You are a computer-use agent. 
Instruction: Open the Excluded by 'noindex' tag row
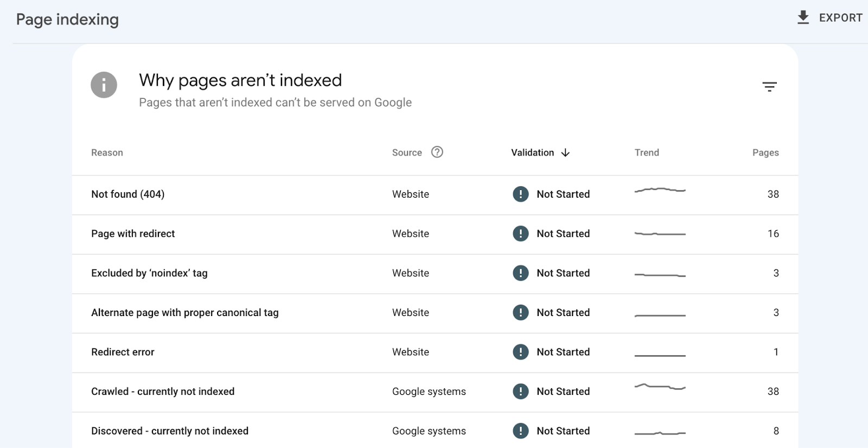[x=435, y=274]
